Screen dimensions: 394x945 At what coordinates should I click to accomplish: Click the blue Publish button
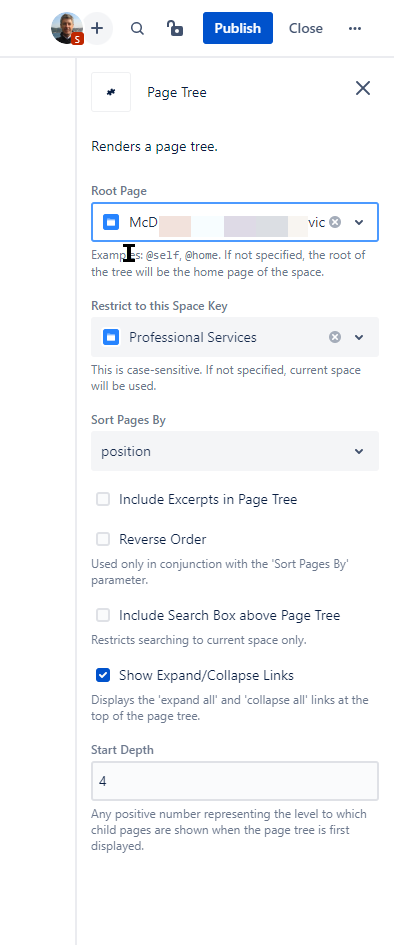[238, 28]
